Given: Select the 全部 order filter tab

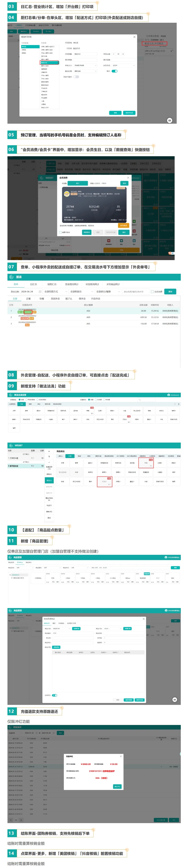Looking at the screenshot, I should [15, 299].
